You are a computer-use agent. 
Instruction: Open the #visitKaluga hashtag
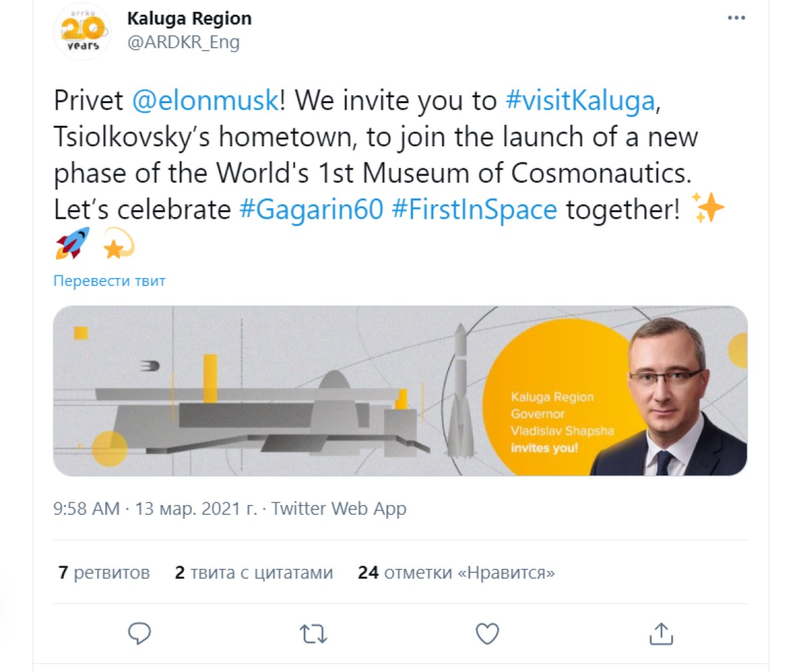(x=581, y=100)
